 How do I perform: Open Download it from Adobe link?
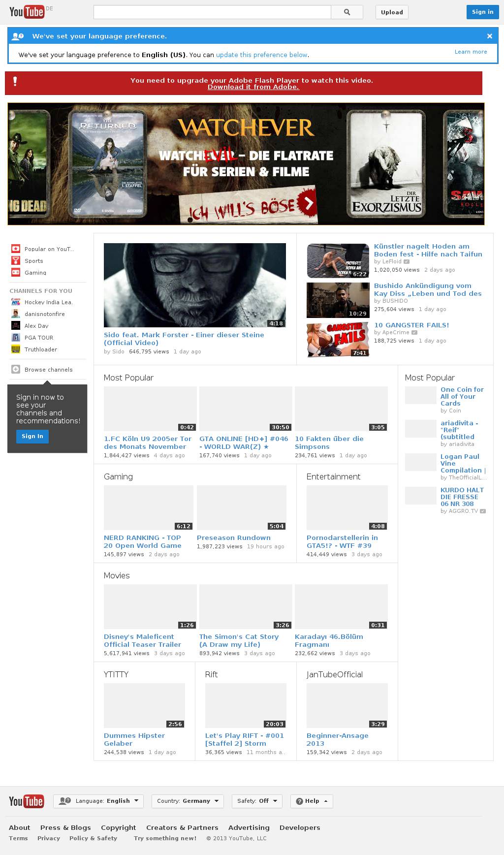(253, 87)
